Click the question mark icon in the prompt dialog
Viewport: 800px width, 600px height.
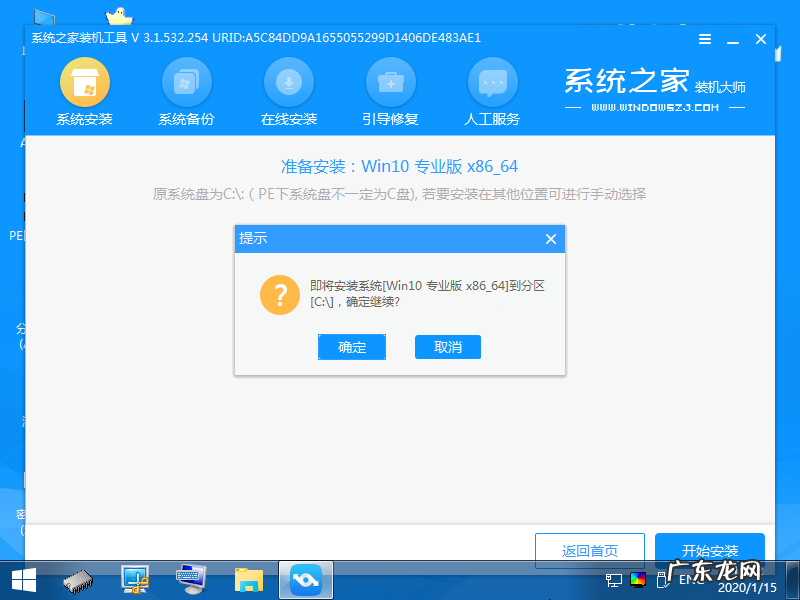(x=279, y=297)
